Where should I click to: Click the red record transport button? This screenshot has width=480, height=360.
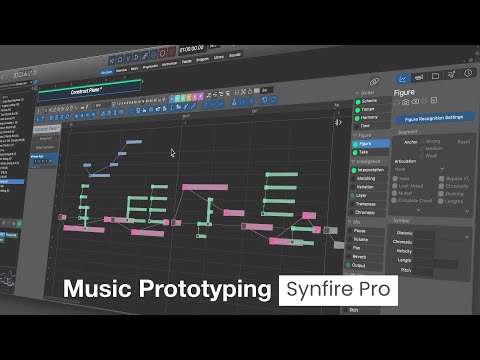coord(163,53)
